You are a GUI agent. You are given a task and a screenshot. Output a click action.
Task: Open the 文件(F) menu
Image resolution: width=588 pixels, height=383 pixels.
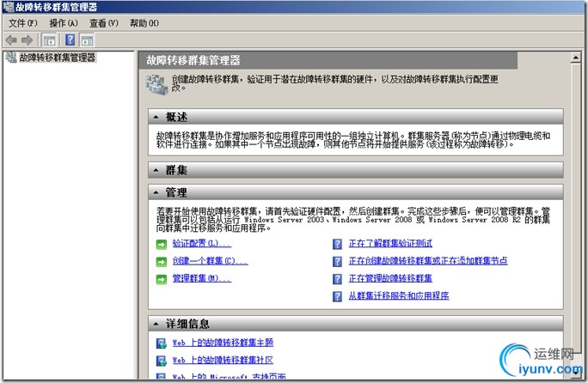(23, 23)
